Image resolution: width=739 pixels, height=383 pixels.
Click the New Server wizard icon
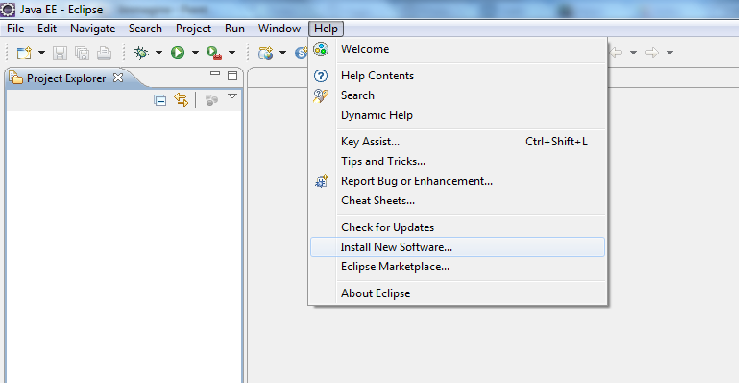[265, 53]
